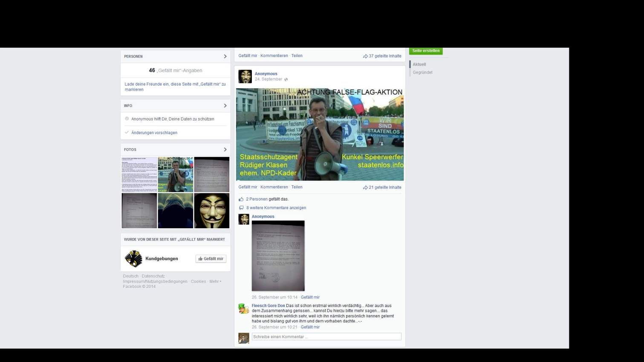Click Kommentieren under the flag-action image
This screenshot has height=362, width=644.
coord(274,187)
